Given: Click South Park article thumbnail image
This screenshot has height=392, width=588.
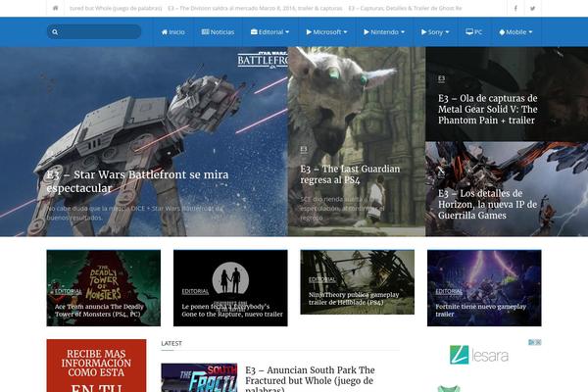Looking at the screenshot, I should pos(199,377).
